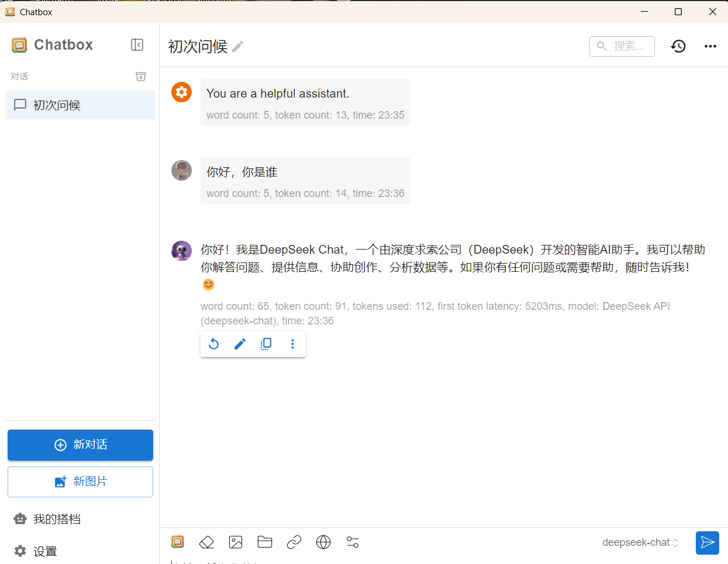Copy the assistant message
728x564 pixels.
point(266,344)
